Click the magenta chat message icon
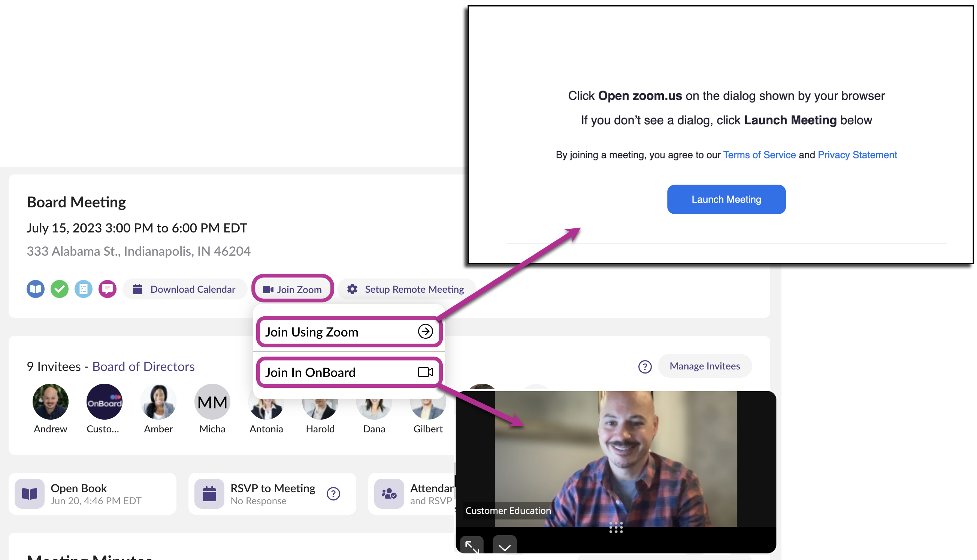The image size is (977, 560). (108, 289)
